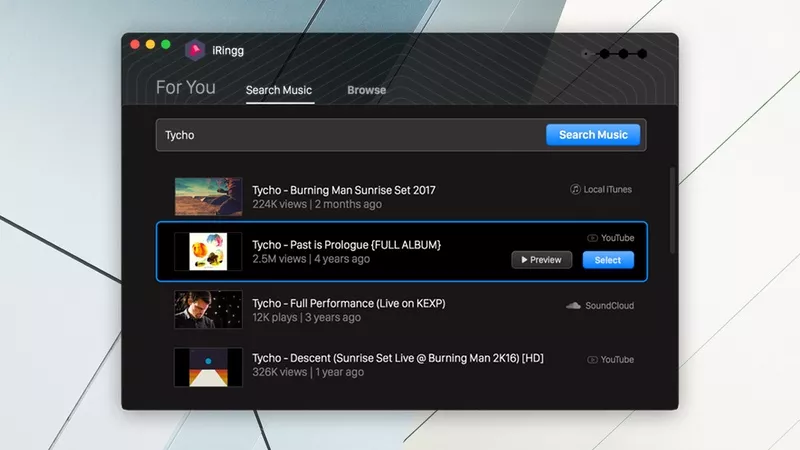
Task: Maximize iRingg window with green button
Action: [x=166, y=44]
